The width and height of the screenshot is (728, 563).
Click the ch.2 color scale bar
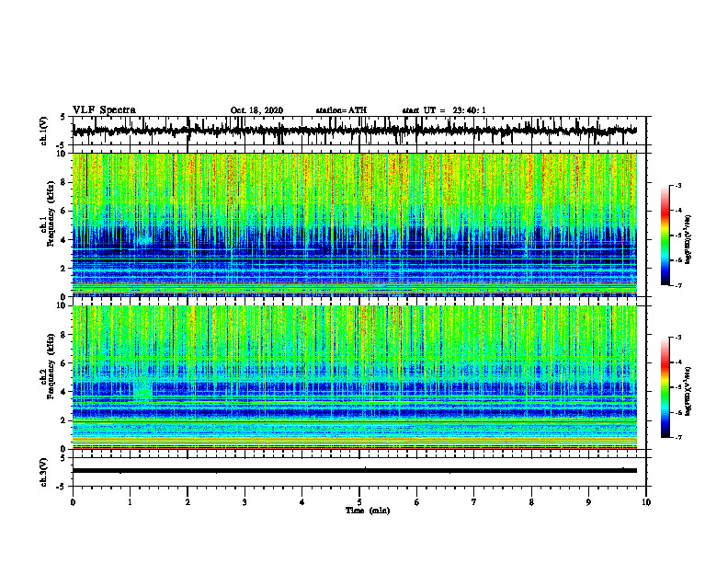pyautogui.click(x=665, y=387)
